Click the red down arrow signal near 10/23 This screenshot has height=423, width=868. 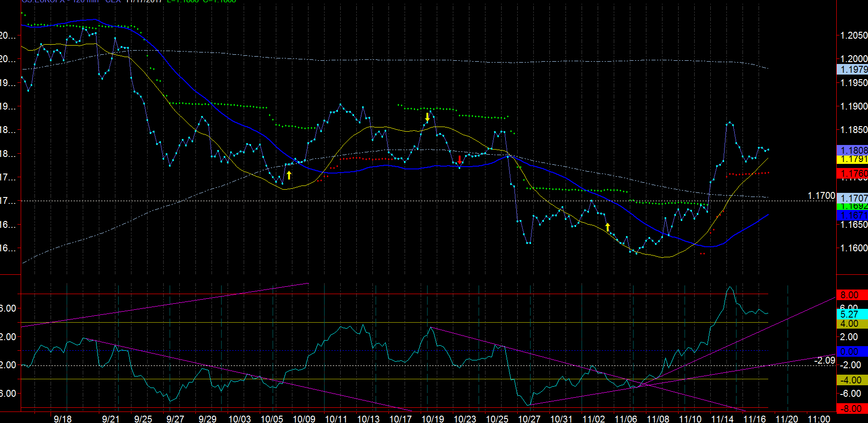[460, 160]
